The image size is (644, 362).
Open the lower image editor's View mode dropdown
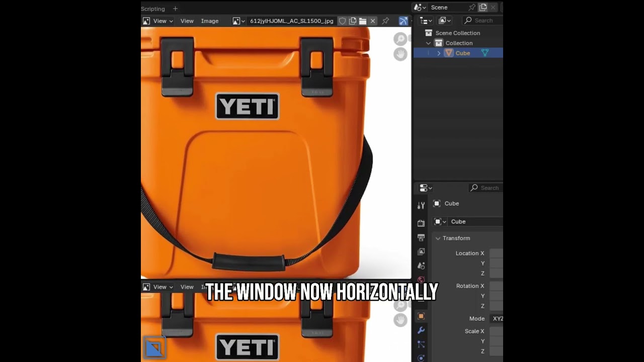pyautogui.click(x=163, y=287)
